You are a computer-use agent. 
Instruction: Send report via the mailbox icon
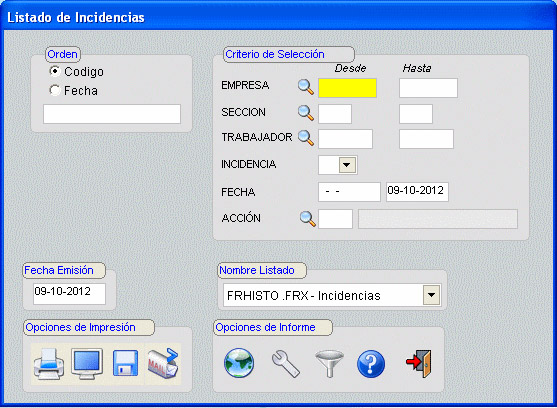(163, 363)
